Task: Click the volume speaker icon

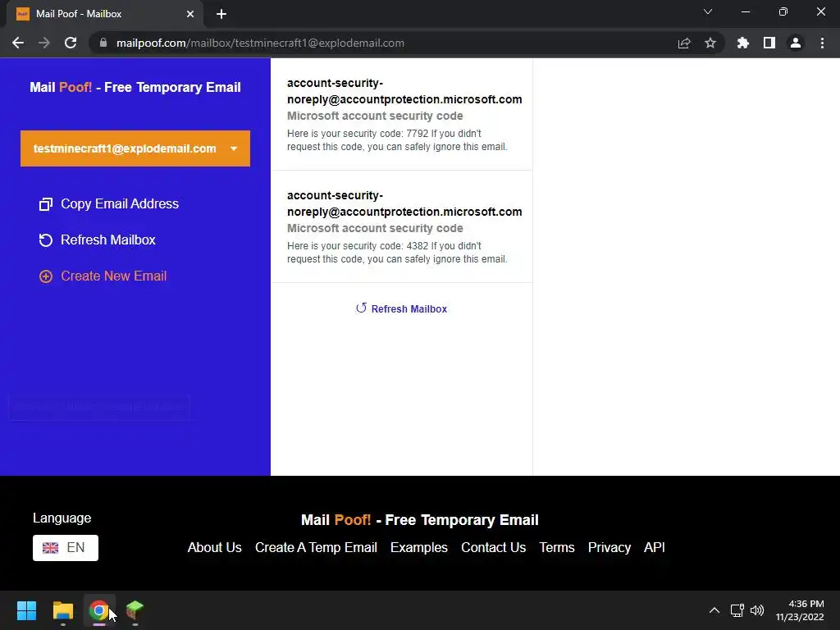Action: [757, 610]
